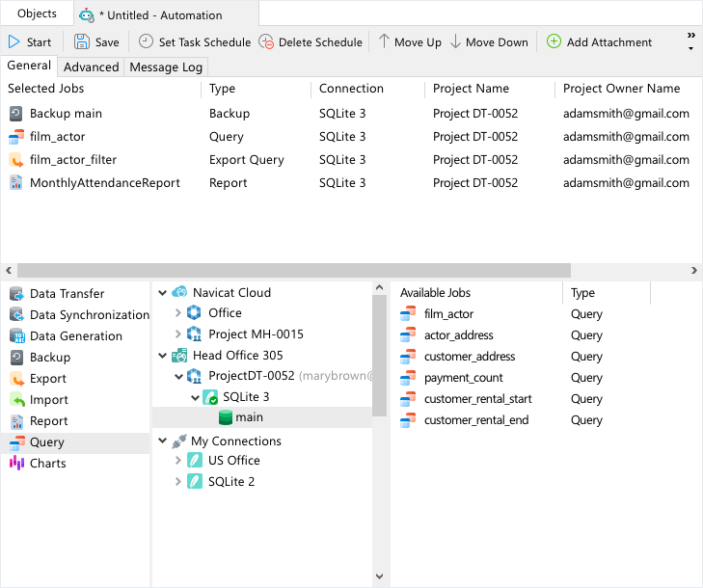Click the horizontal scrollbar thumb of Selected Jobs

click(x=294, y=270)
